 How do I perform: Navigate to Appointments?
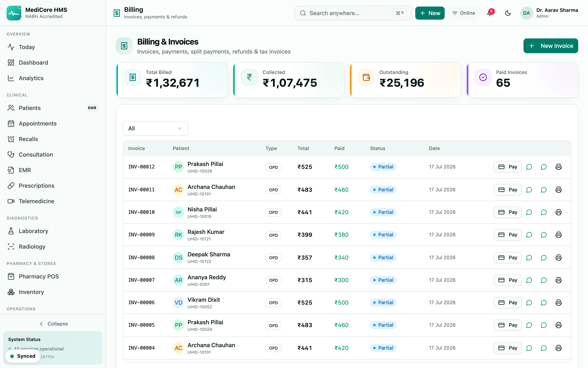coord(53,123)
